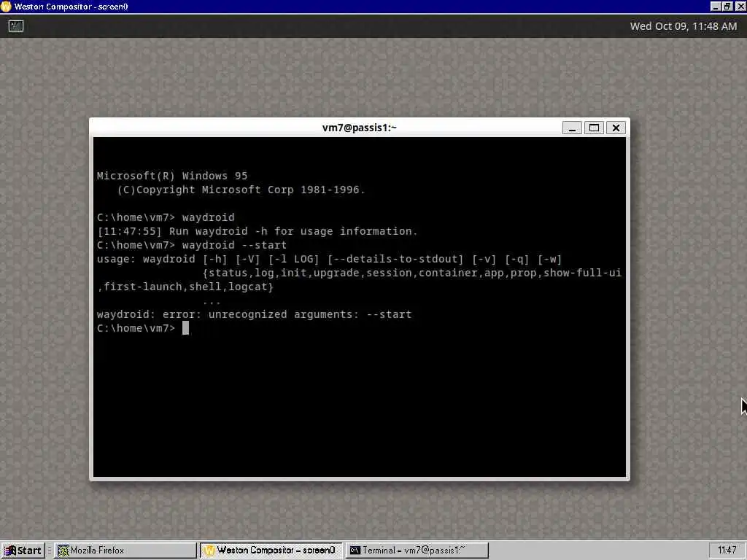The width and height of the screenshot is (747, 560).
Task: Click the terminal icon in the taskbar
Action: pyautogui.click(x=355, y=551)
